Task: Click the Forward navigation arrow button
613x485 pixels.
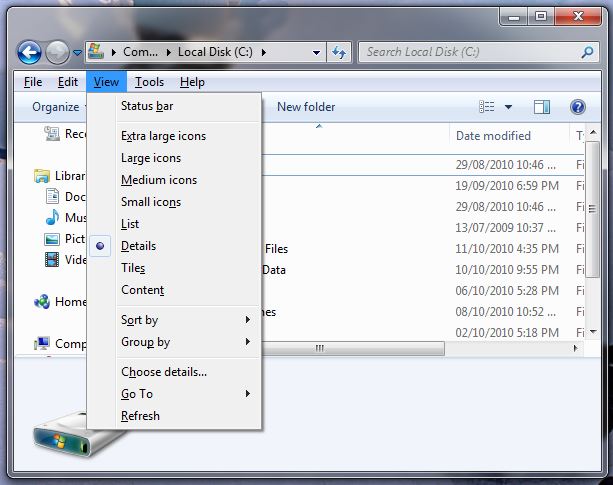Action: click(58, 52)
